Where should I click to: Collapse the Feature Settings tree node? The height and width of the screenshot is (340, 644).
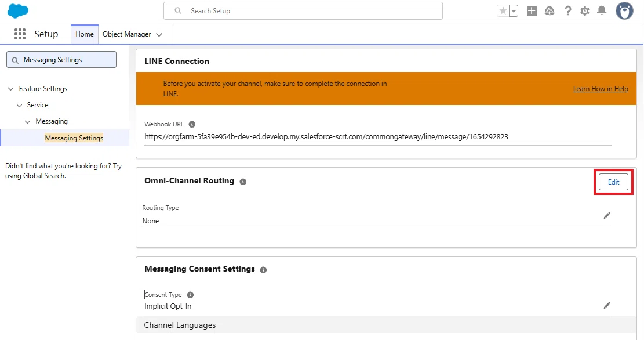(x=10, y=89)
